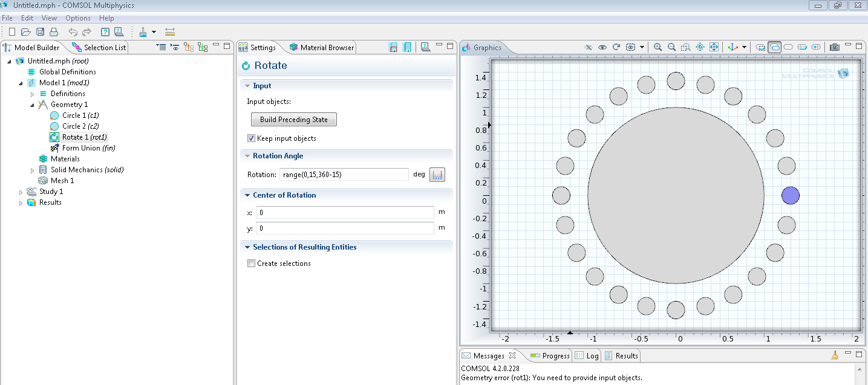Viewport: 868px width, 385px height.
Task: Click the Build All ruler icon
Action: click(x=170, y=32)
